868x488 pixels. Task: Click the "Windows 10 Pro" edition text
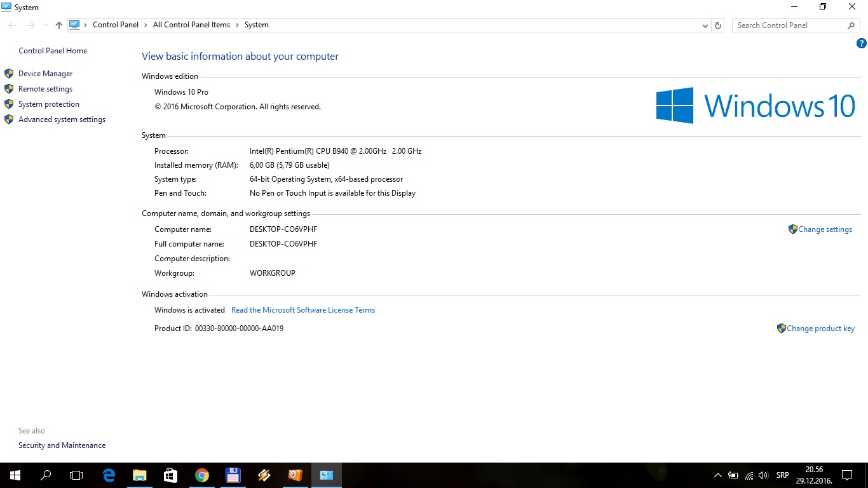click(x=181, y=92)
